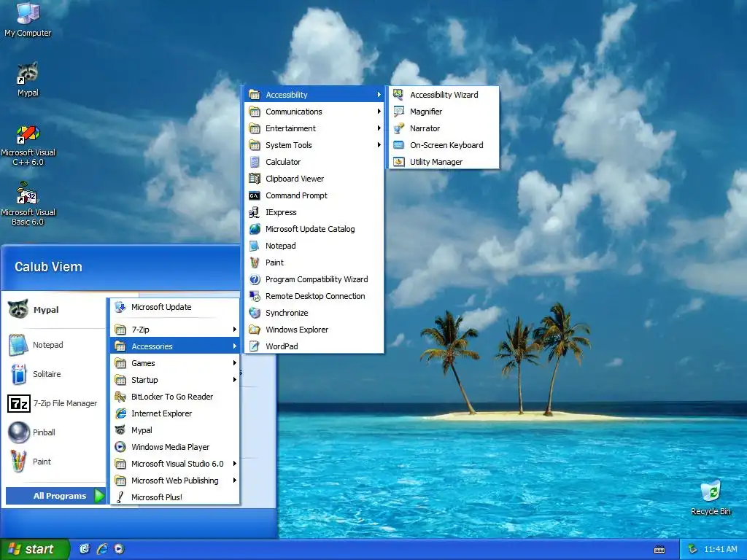Screen dimensions: 747x560
Task: Launch Internet Explorer from All Programs
Action: (x=175, y=413)
